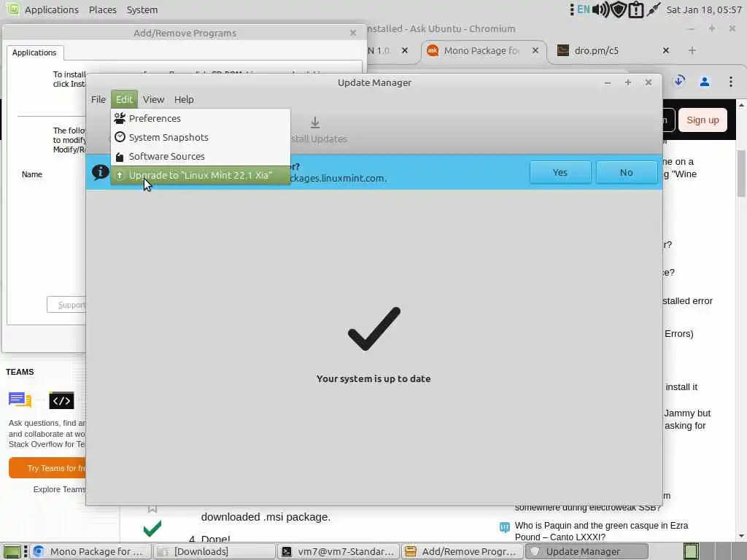Click the Linux Mint logo in top panel
This screenshot has height=560, width=747.
(x=12, y=9)
